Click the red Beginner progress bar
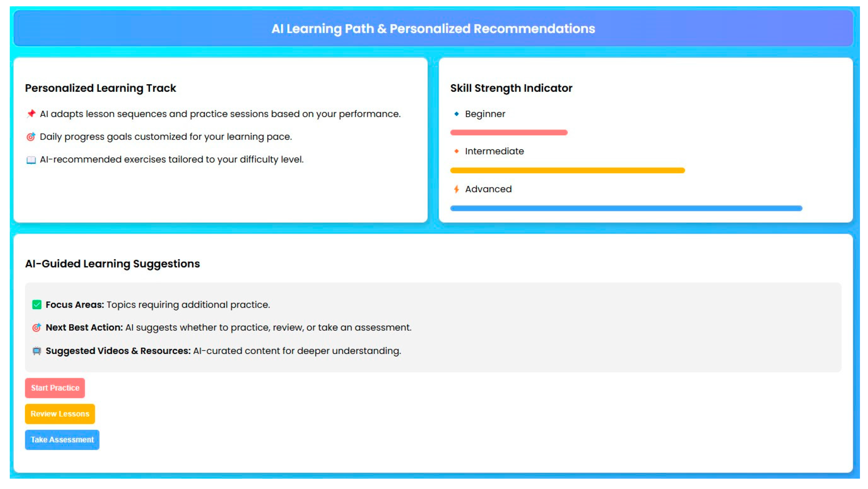868x489 pixels. tap(509, 132)
